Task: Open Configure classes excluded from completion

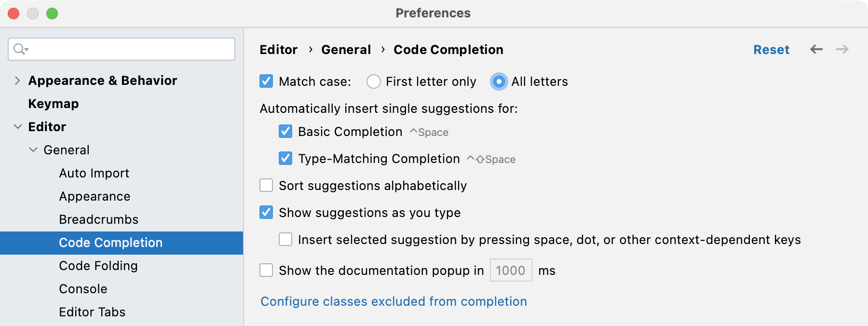Action: (x=393, y=301)
